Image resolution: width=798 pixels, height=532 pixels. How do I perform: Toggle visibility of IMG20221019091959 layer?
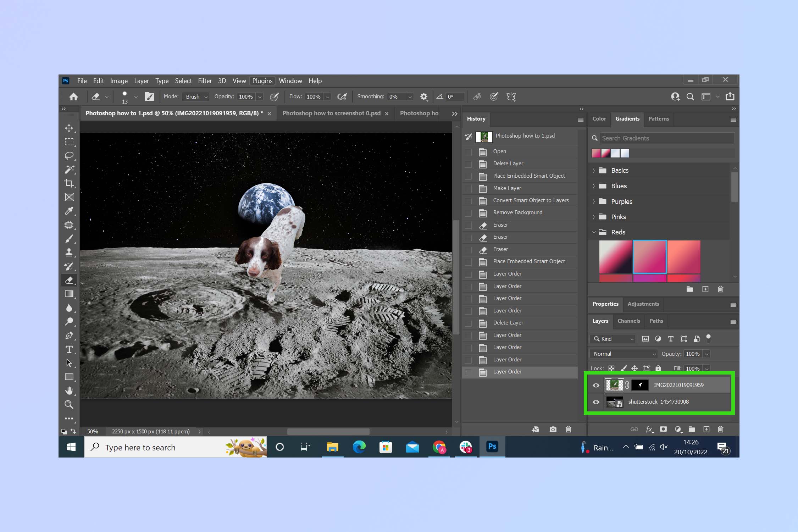click(595, 385)
